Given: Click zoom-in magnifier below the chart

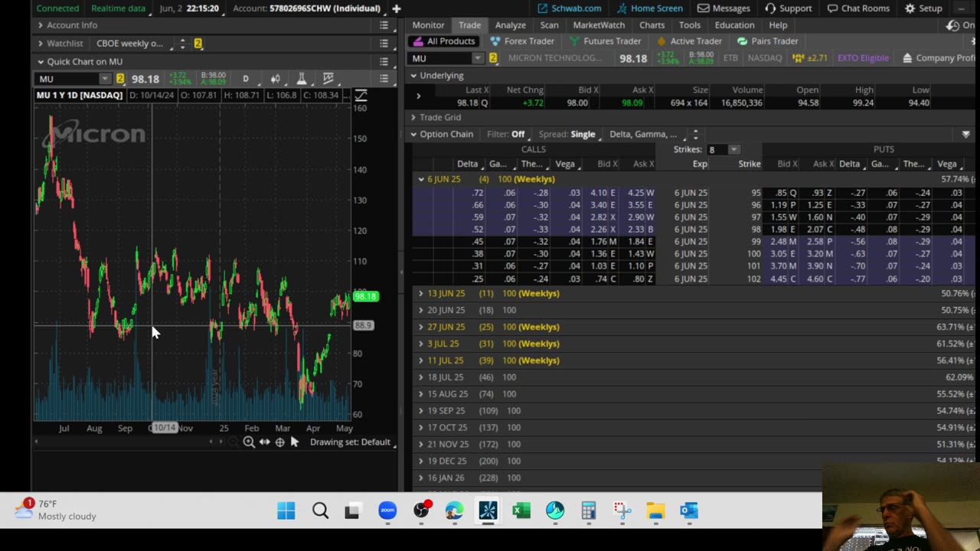Looking at the screenshot, I should (249, 442).
